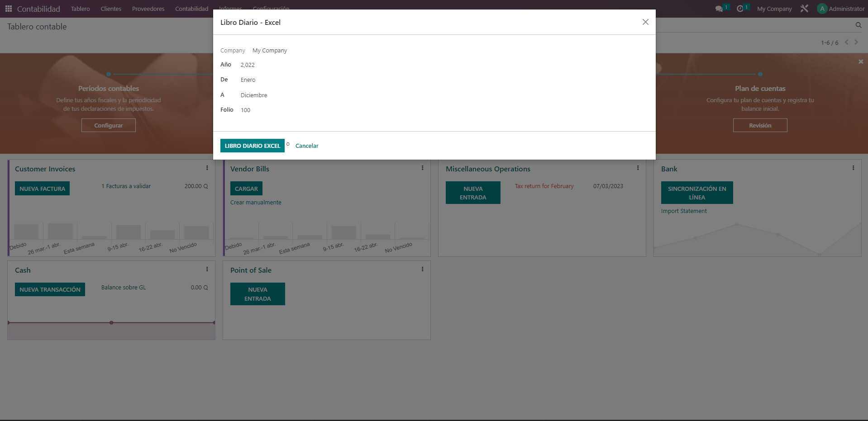Close the Libro Diario dialog with X
The width and height of the screenshot is (868, 421).
(x=645, y=22)
